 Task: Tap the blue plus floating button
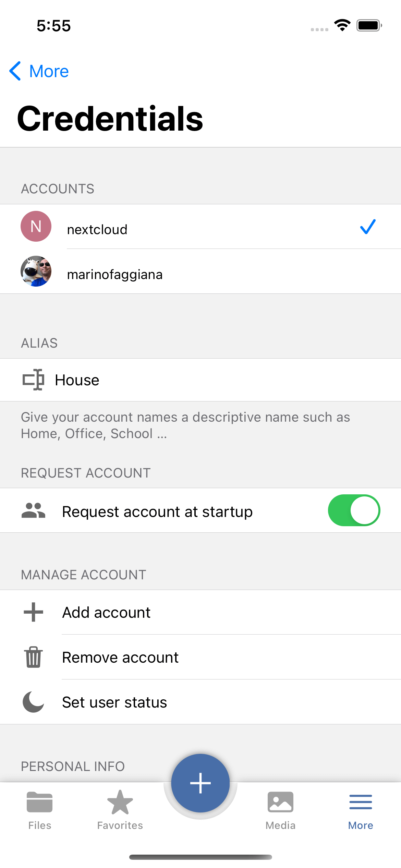(x=200, y=783)
